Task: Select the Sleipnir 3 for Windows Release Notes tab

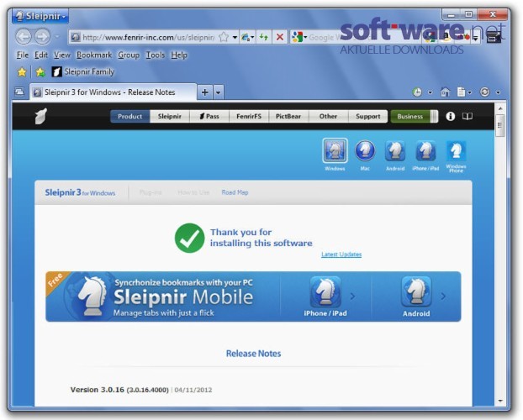Action: pos(113,92)
